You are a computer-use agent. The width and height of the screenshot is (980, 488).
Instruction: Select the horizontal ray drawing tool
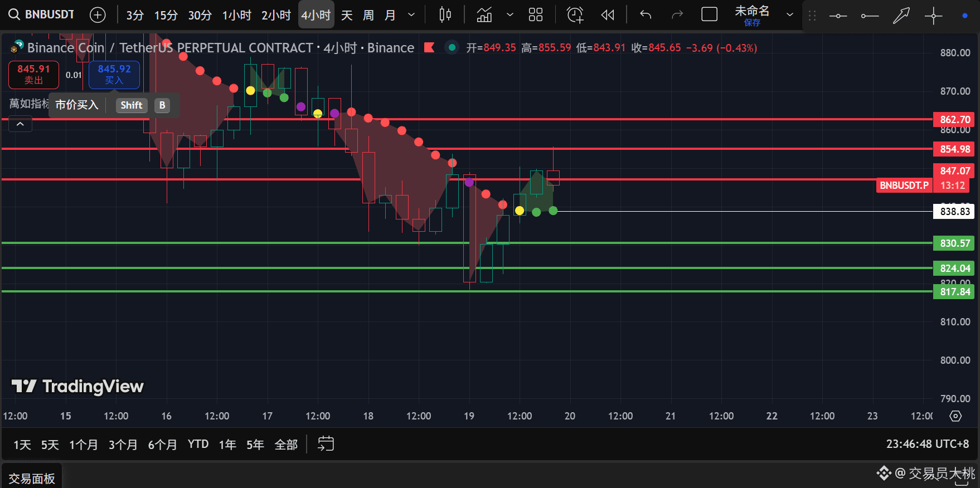(x=870, y=16)
